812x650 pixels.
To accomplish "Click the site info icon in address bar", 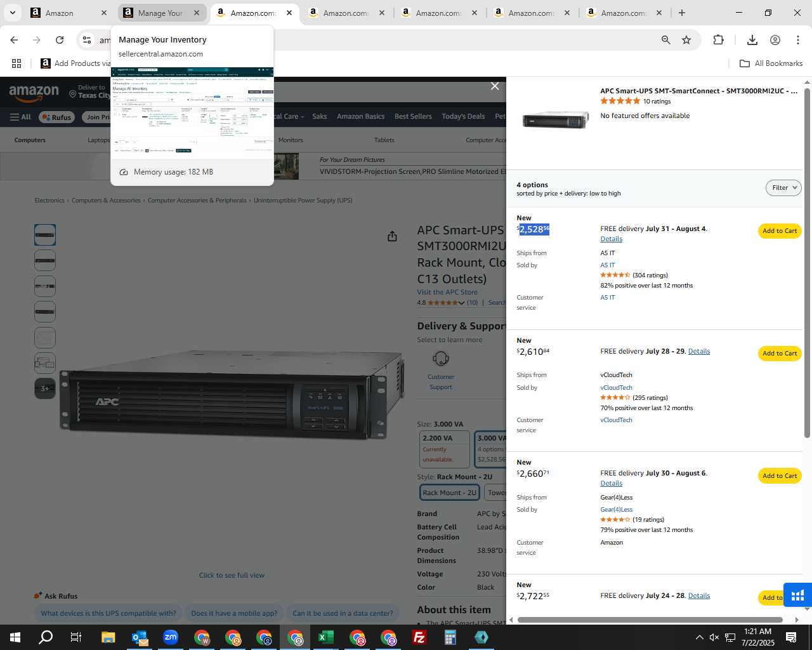I will click(x=87, y=40).
